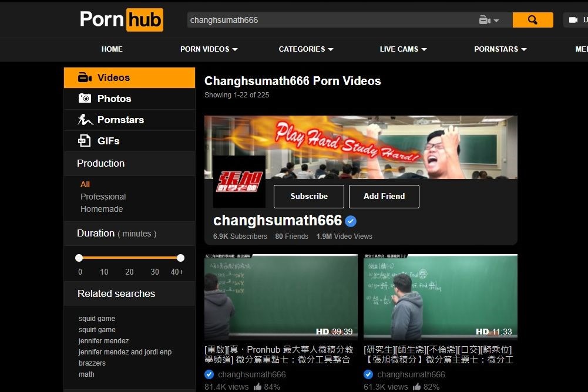This screenshot has width=588, height=392.
Task: Click the uploader name under 39:39 video
Action: [x=251, y=374]
